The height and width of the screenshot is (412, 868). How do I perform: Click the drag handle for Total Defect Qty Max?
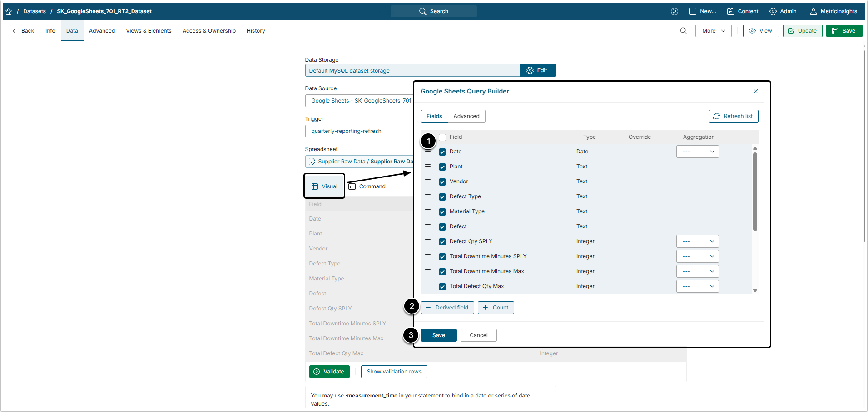point(428,286)
